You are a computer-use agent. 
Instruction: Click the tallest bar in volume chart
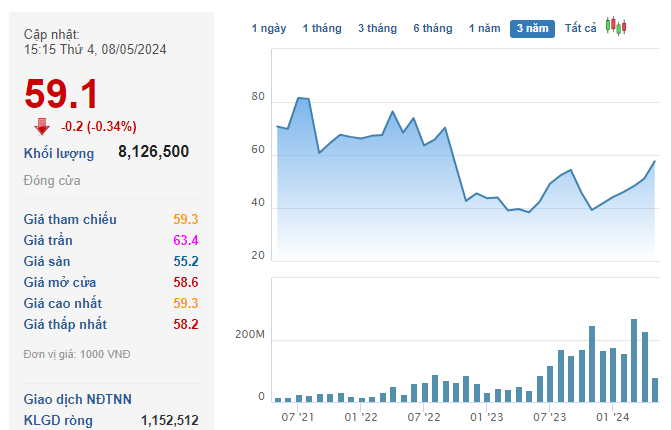tap(634, 360)
